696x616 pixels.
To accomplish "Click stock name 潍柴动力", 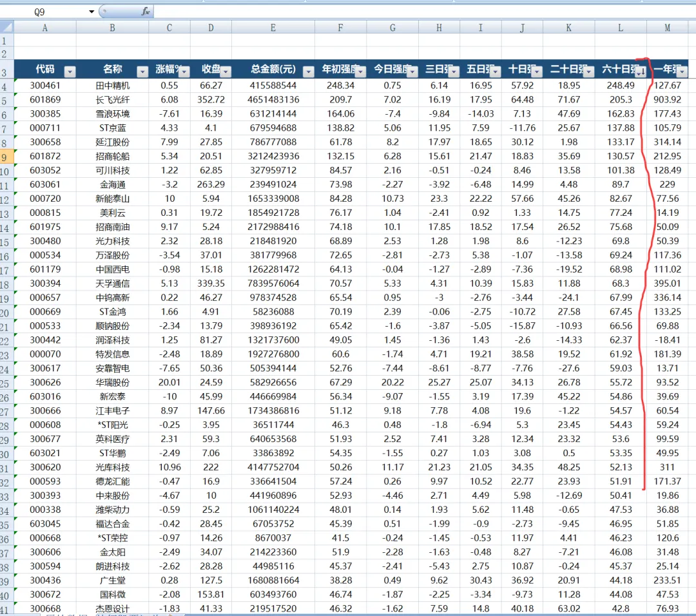I will (112, 510).
